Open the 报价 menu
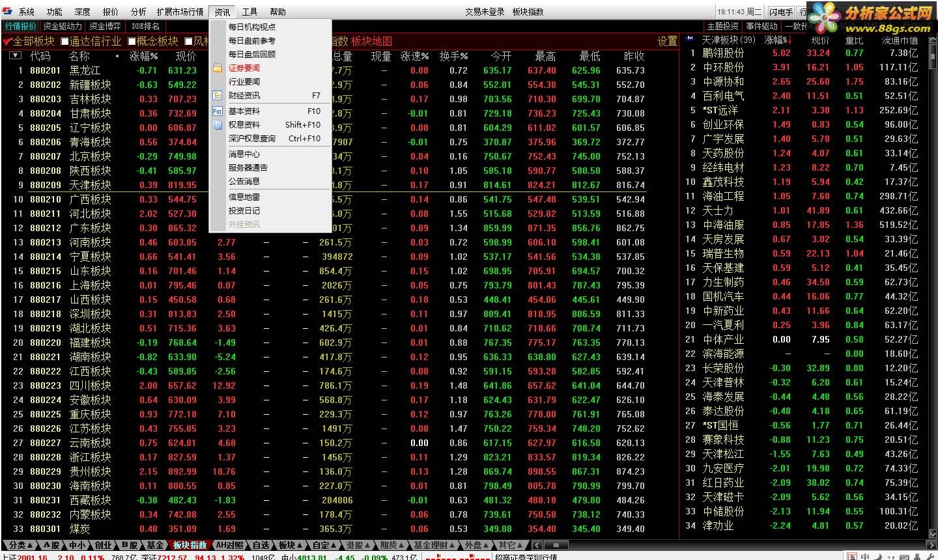938x560 pixels. (111, 12)
